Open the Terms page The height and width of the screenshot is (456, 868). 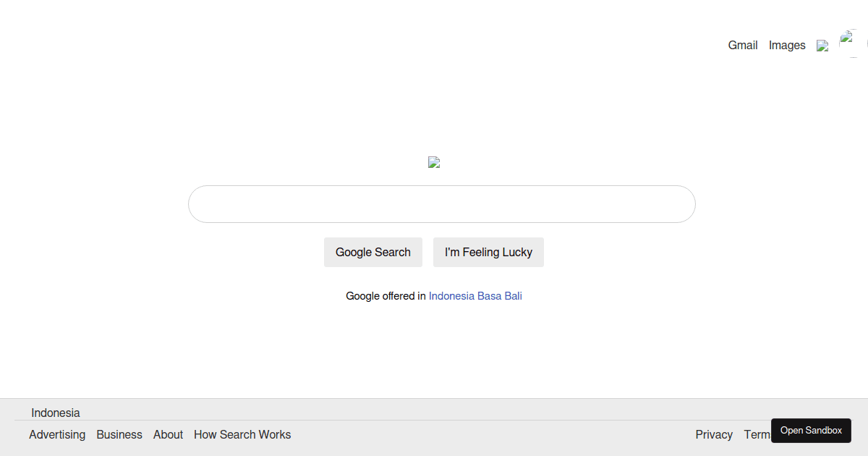pyautogui.click(x=758, y=434)
